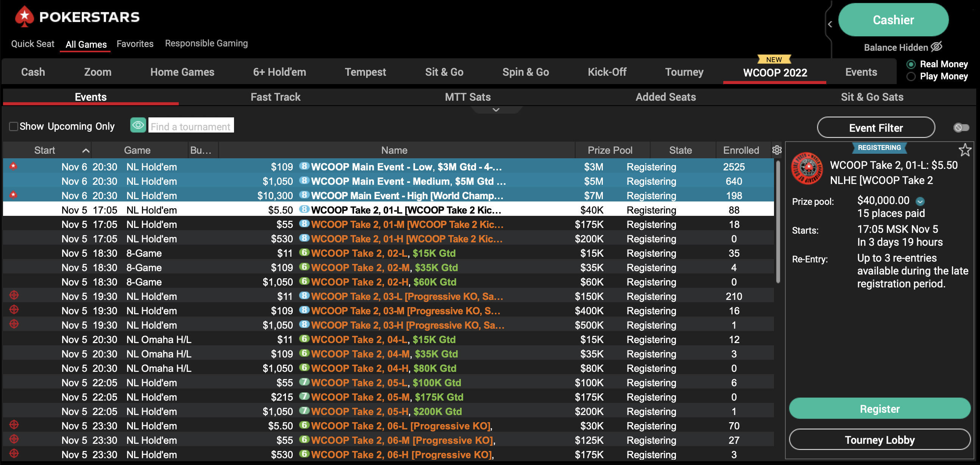Collapse the cashier panel with the left chevron

[x=830, y=24]
